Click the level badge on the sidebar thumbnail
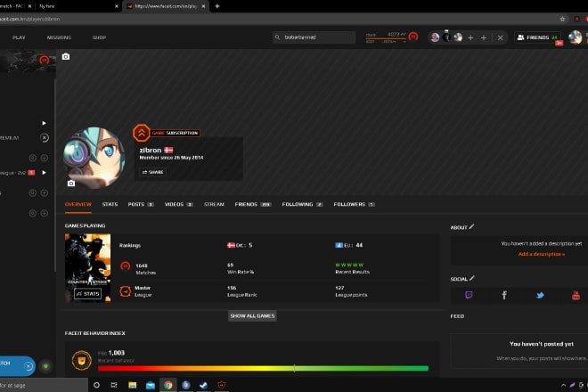The image size is (588, 392). coord(45,60)
